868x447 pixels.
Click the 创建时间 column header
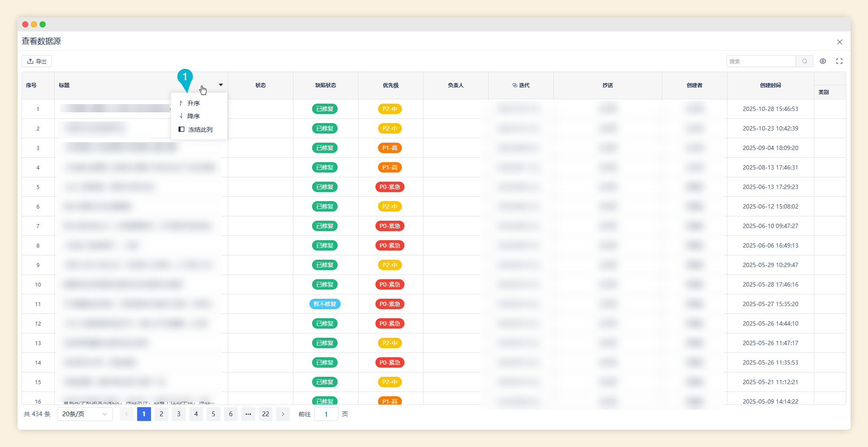tap(770, 85)
